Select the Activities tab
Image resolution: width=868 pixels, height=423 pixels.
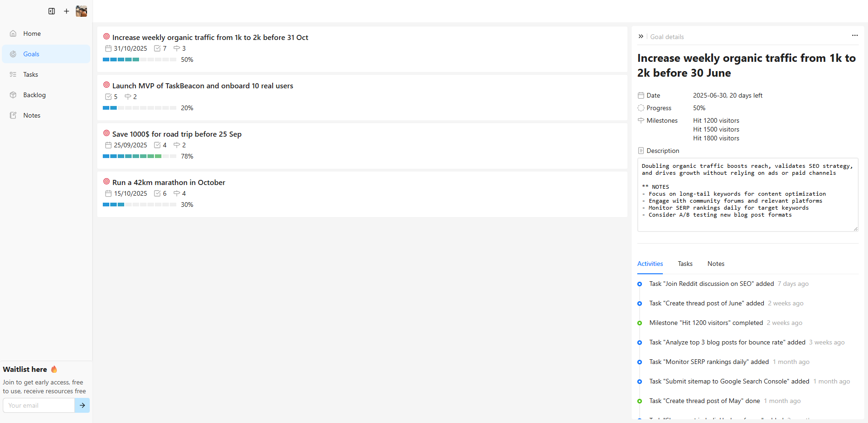[x=650, y=264]
